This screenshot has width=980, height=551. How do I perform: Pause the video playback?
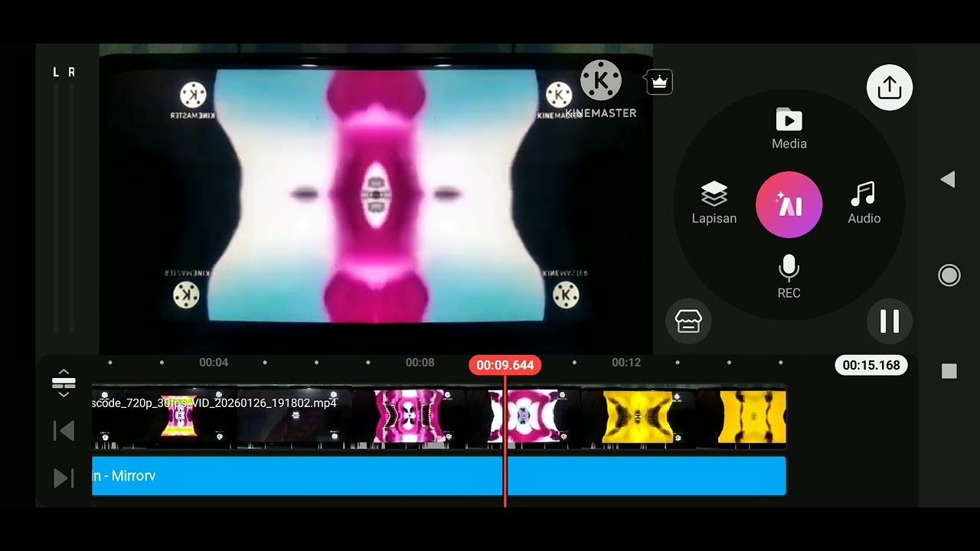[x=890, y=321]
